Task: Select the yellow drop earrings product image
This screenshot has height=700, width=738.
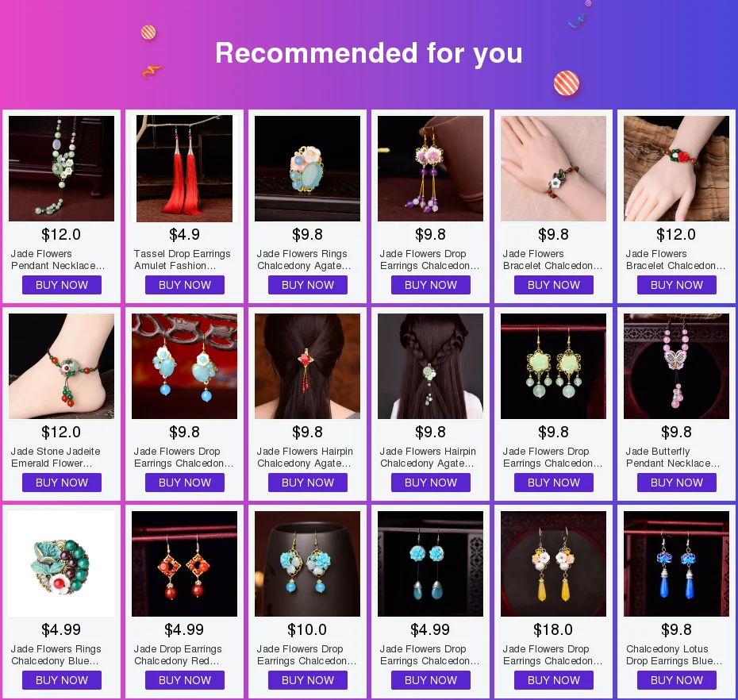Action: [x=554, y=564]
